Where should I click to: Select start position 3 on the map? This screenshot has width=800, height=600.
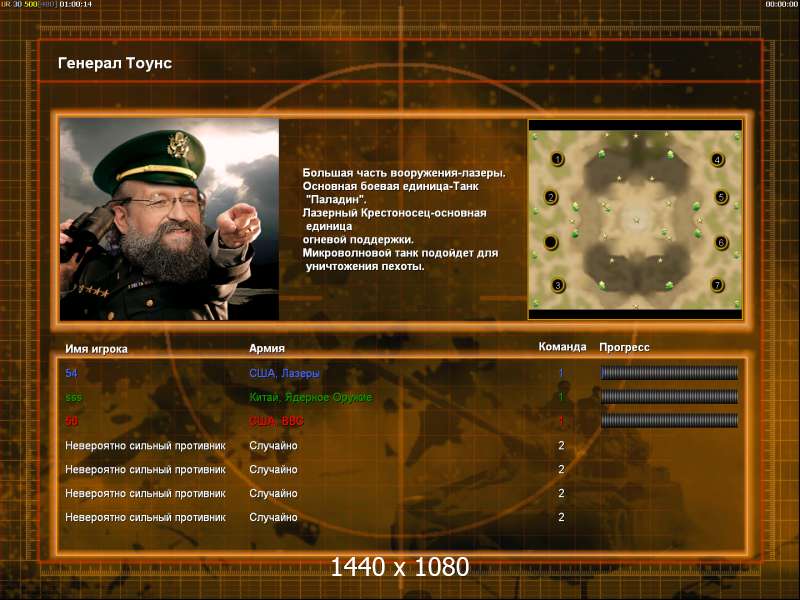point(558,285)
